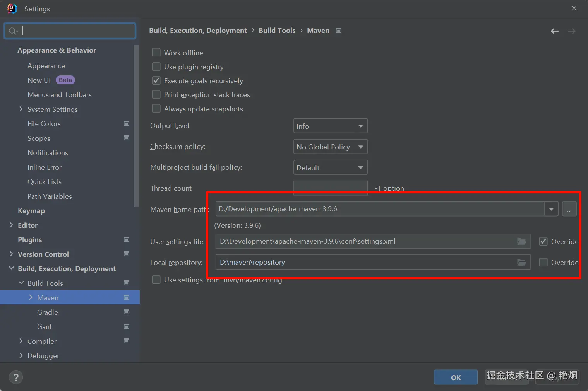Click the project icon beside Compiler
Screen dimensions: 588x391
click(x=127, y=341)
